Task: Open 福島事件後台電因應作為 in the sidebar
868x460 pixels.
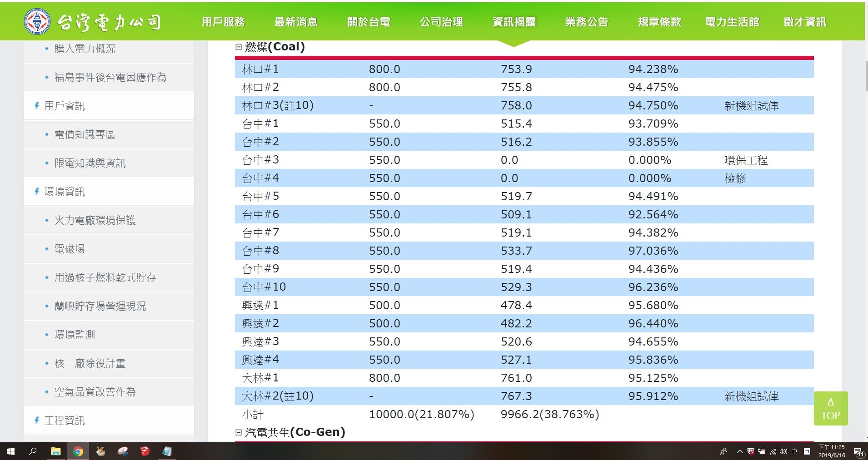Action: click(110, 77)
